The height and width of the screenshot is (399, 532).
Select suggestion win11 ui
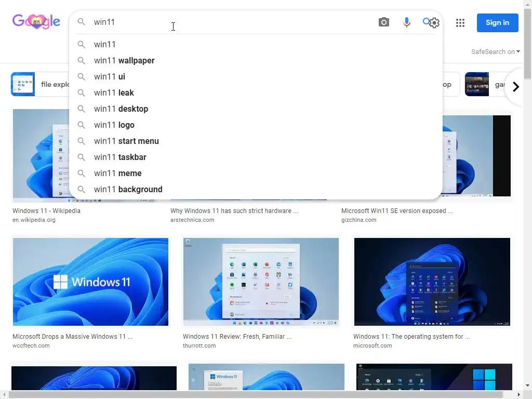click(x=256, y=77)
